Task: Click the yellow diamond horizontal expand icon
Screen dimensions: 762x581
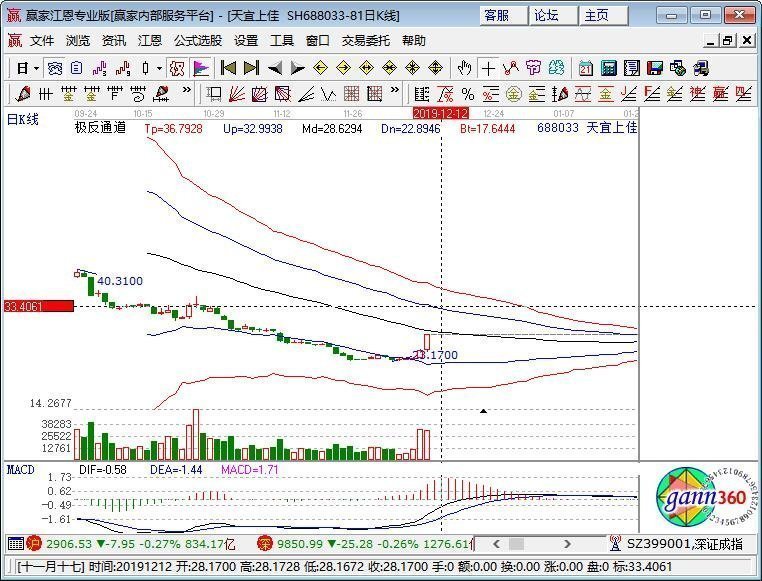Action: pyautogui.click(x=366, y=68)
